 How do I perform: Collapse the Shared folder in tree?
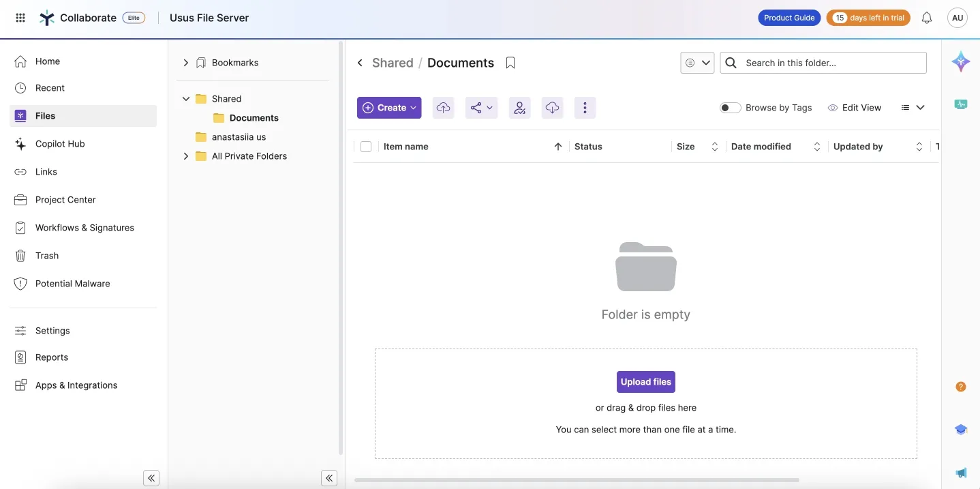click(185, 98)
